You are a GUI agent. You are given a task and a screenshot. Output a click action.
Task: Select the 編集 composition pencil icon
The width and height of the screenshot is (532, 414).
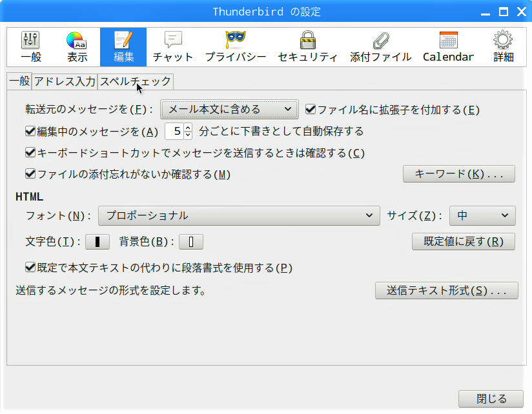[123, 47]
